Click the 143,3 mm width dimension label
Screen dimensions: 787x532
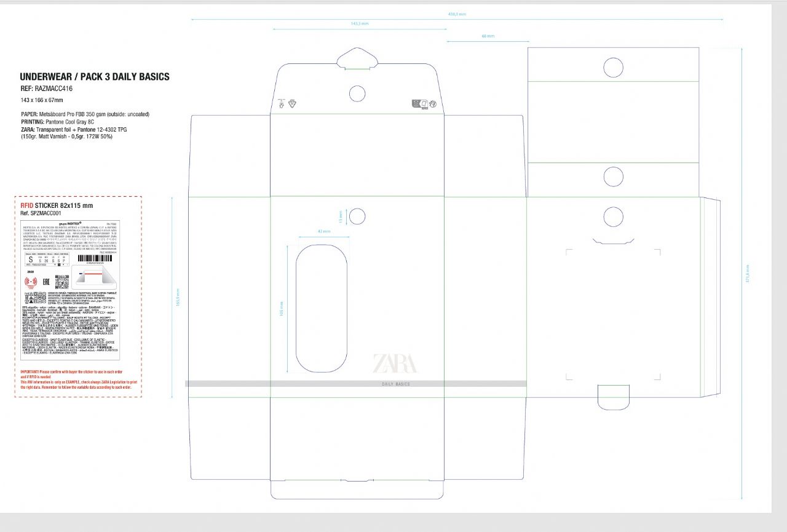(359, 23)
